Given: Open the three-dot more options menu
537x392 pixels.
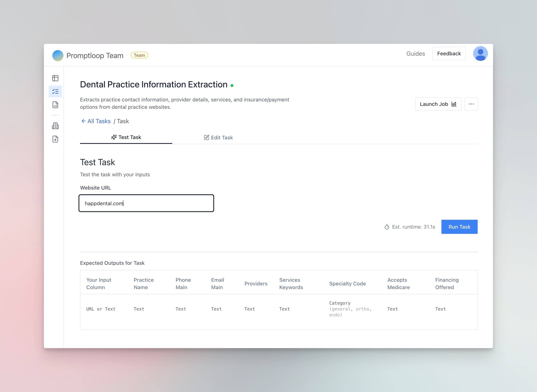Looking at the screenshot, I should [471, 104].
